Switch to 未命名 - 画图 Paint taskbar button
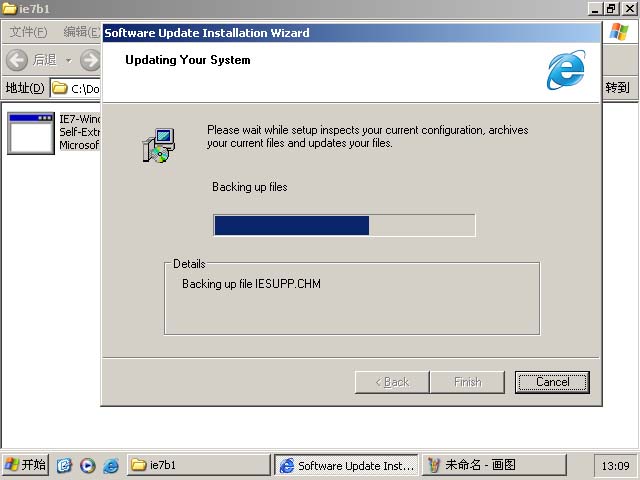This screenshot has height=480, width=640. [x=494, y=465]
